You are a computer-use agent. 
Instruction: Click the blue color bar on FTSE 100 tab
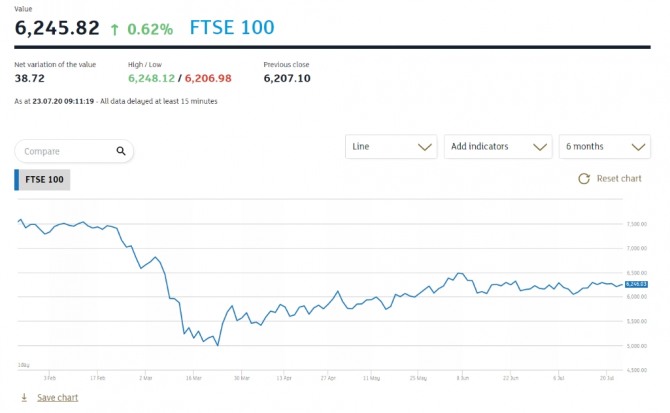[x=16, y=180]
